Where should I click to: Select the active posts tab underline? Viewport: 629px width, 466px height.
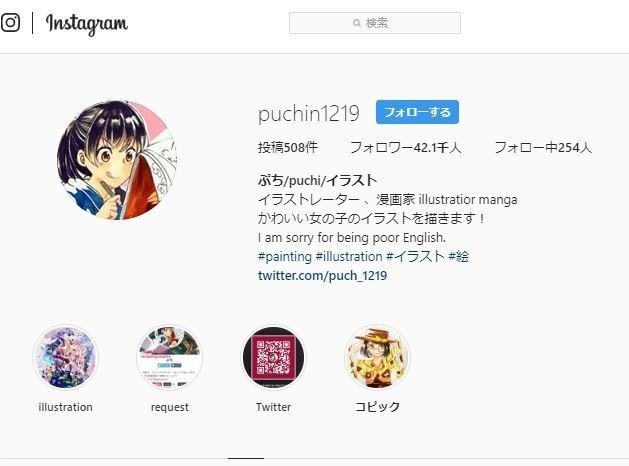pos(246,458)
